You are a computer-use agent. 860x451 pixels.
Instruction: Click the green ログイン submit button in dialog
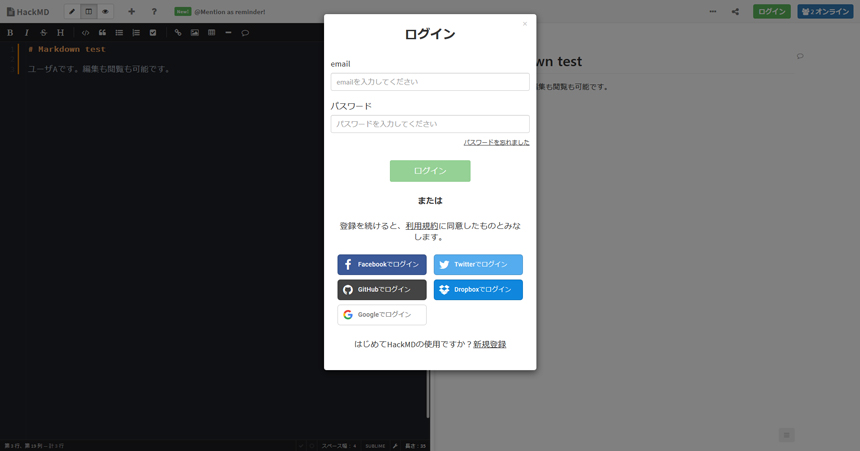point(430,171)
